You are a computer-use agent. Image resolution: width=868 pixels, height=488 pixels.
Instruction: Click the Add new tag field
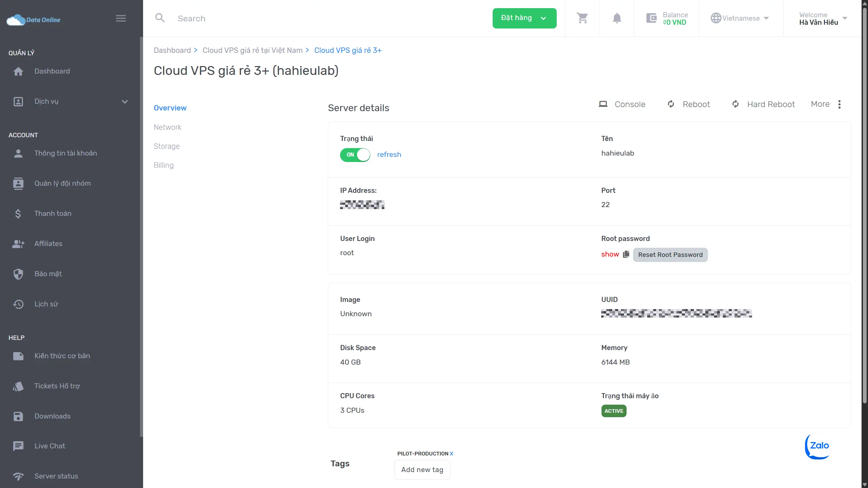(422, 470)
